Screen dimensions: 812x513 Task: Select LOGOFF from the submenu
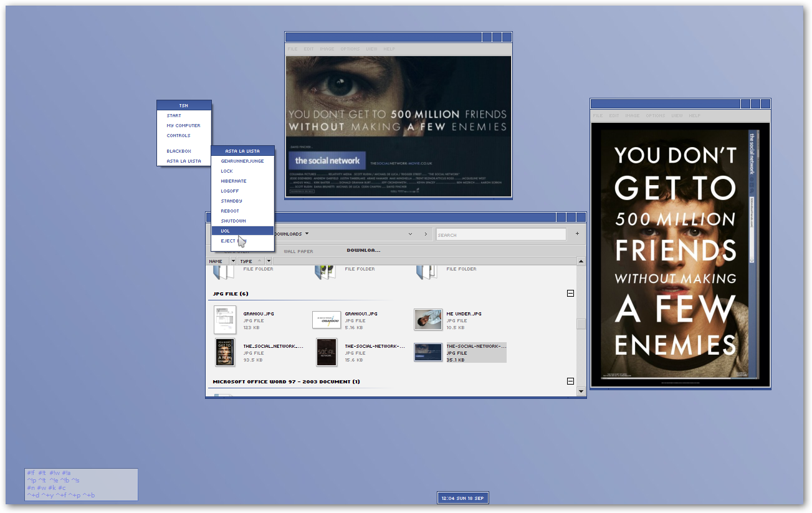(x=242, y=191)
